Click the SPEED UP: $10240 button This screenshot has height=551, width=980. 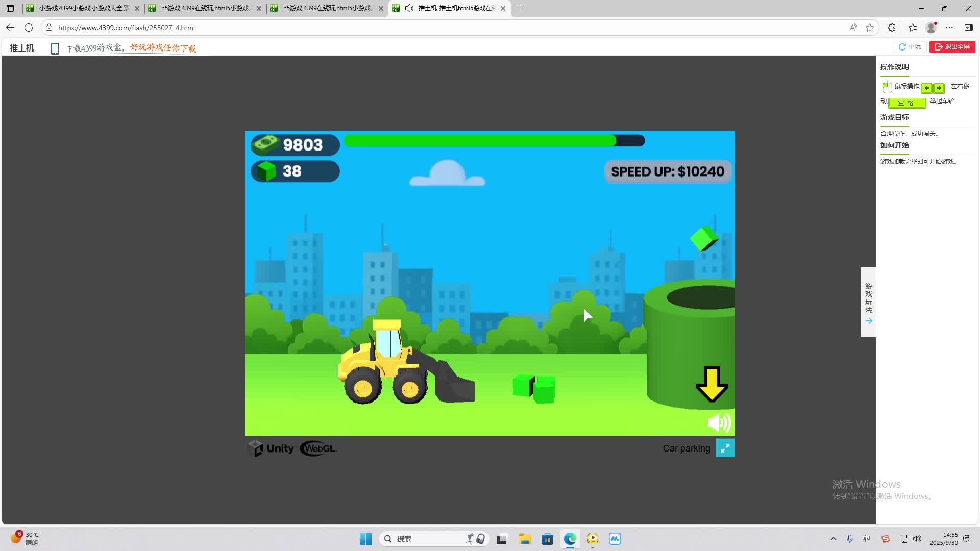pyautogui.click(x=668, y=171)
